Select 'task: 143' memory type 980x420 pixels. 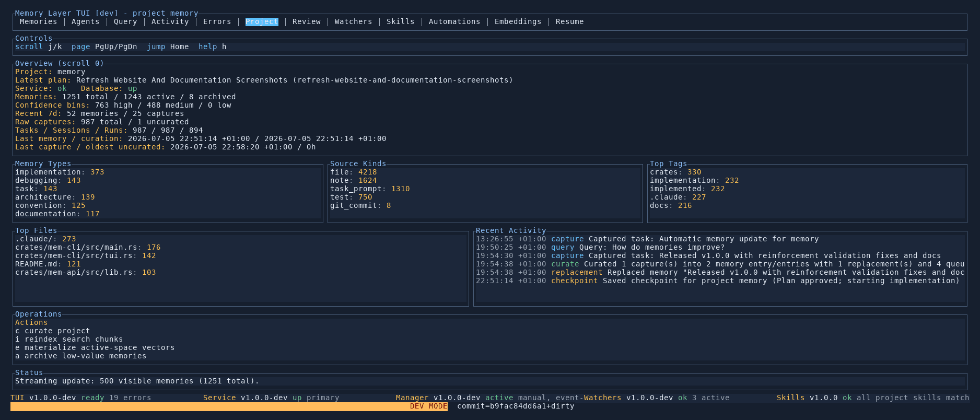click(x=36, y=189)
